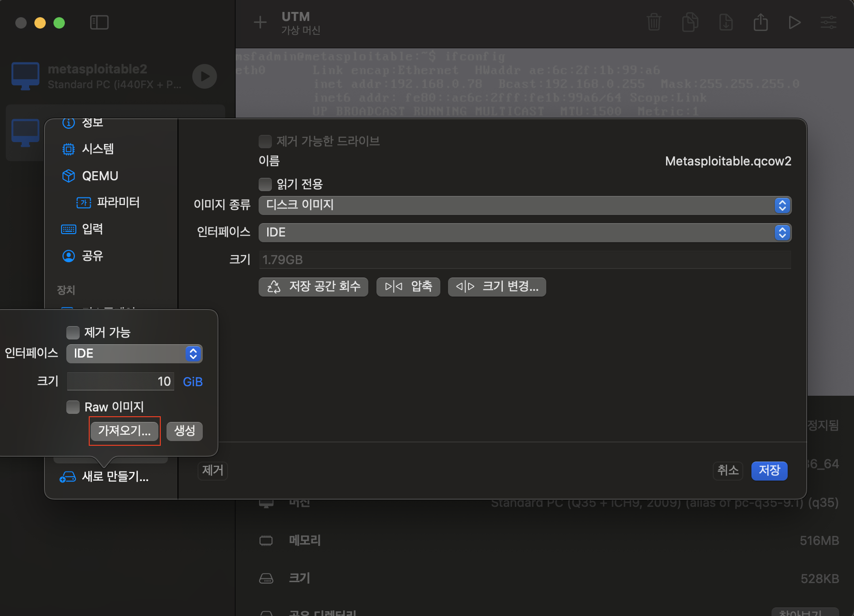Click the 메모리 row in VM details
The height and width of the screenshot is (616, 854).
(549, 541)
